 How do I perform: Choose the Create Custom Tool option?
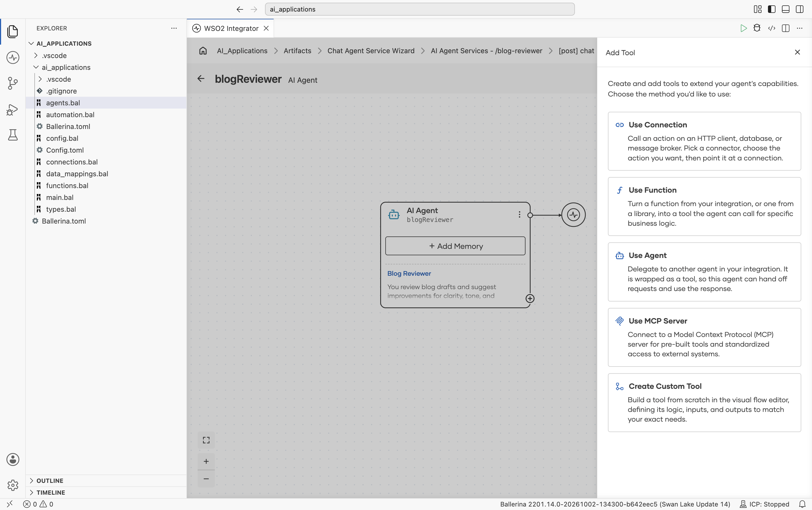click(704, 403)
